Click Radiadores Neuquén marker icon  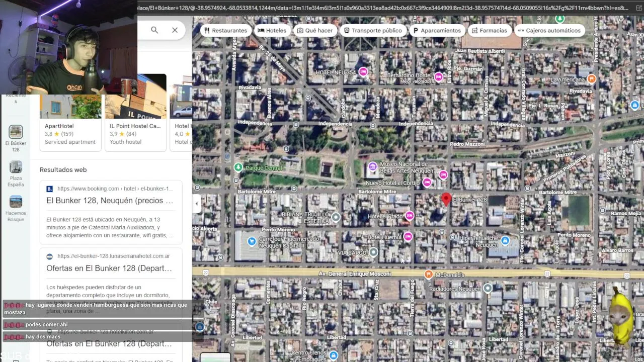(x=488, y=288)
